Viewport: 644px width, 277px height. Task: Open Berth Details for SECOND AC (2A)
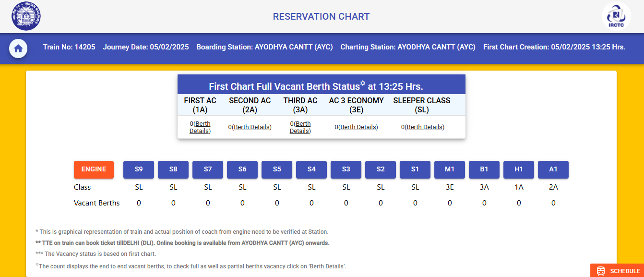[x=251, y=127]
